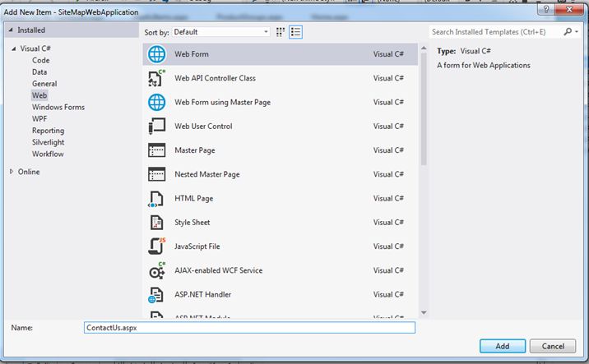Select the Web User Control text
Viewport: 589px width, 364px height.
(203, 126)
